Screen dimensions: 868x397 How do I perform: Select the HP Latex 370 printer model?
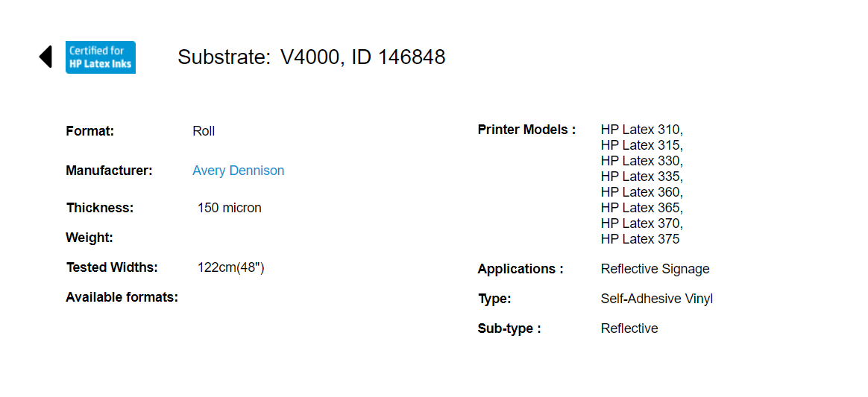[x=642, y=223]
